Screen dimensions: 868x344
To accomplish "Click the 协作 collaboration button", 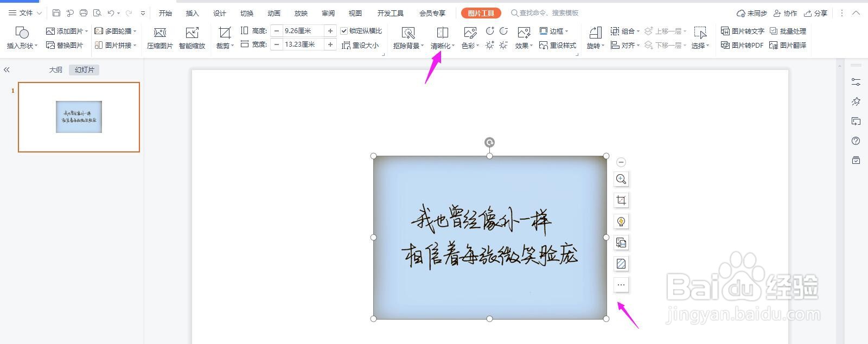I will pos(785,13).
